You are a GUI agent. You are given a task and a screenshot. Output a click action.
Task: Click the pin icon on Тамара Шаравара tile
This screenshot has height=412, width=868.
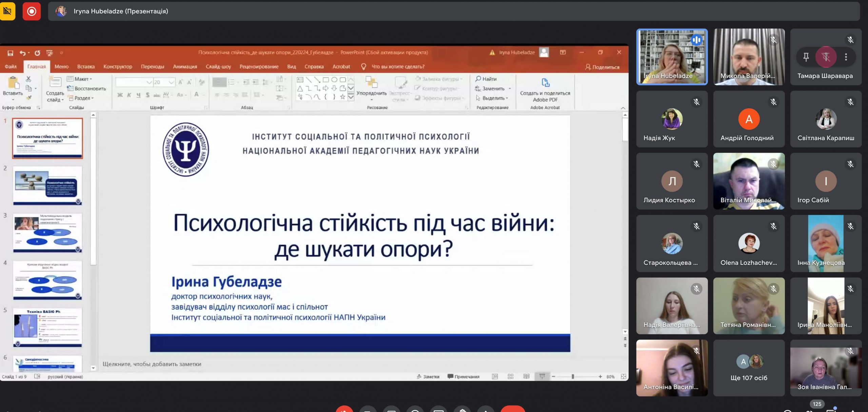click(x=806, y=57)
